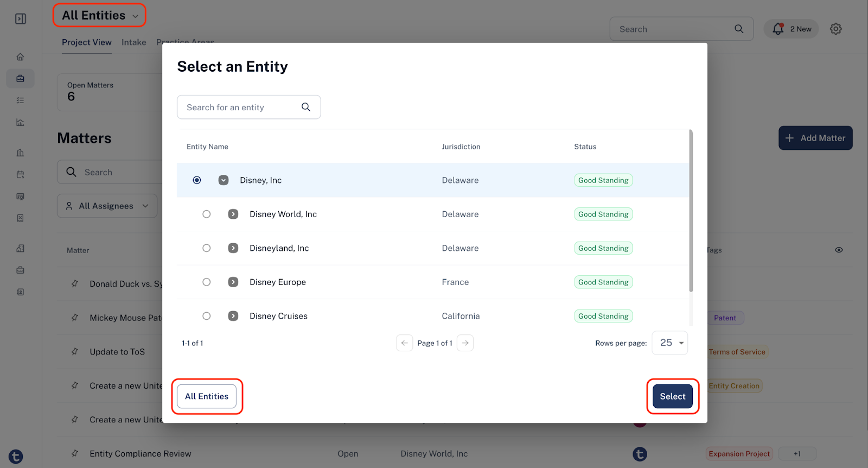Click the Add Matter button
The image size is (868, 468).
[x=815, y=138]
